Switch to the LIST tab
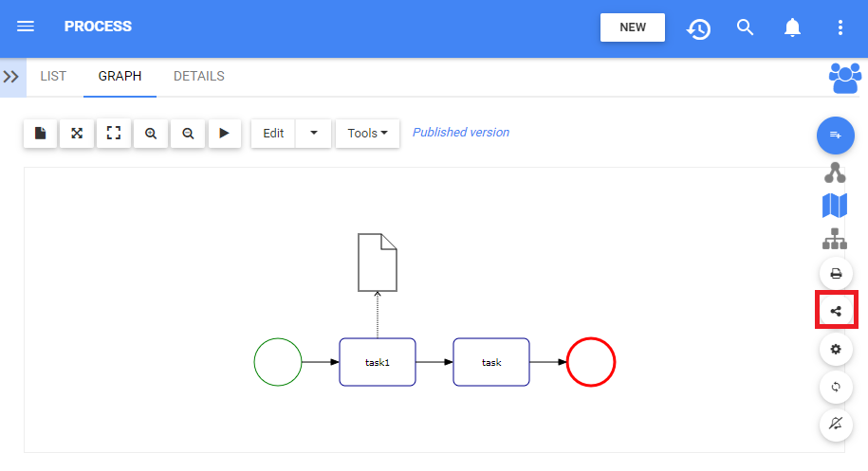The image size is (868, 471). 53,77
